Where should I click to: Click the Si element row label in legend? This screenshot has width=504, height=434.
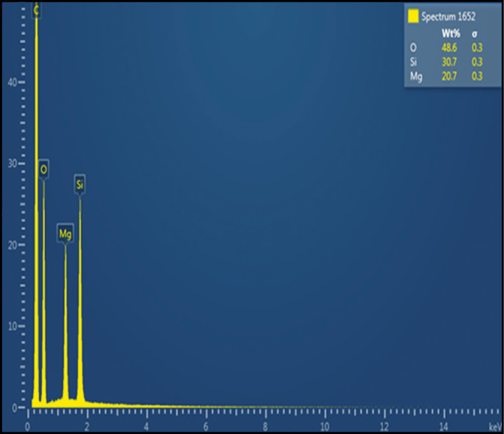[x=413, y=62]
